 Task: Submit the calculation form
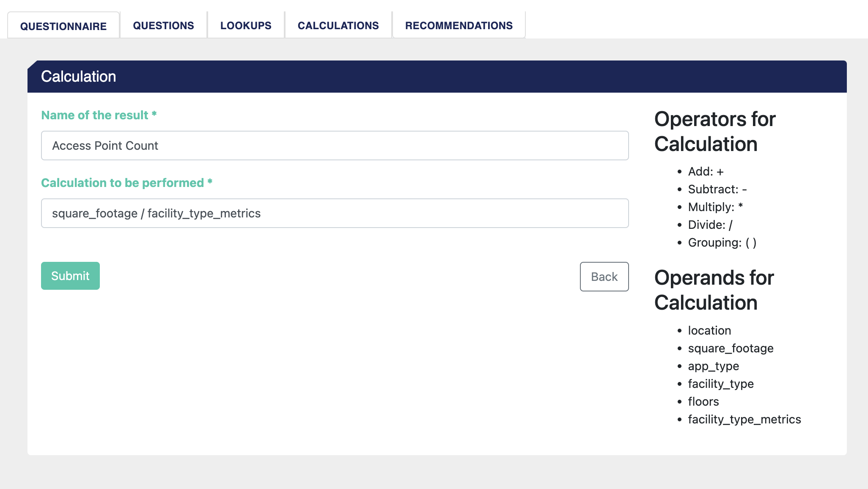(70, 276)
